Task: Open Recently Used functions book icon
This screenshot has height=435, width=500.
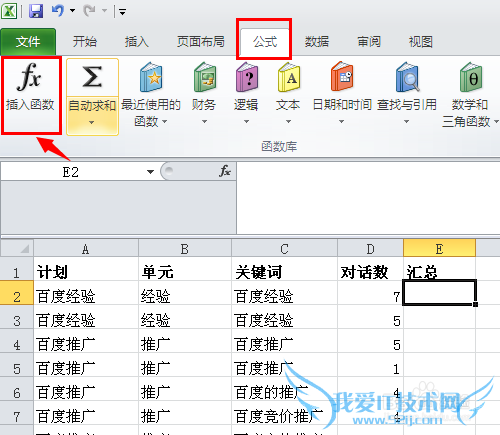Action: (151, 77)
